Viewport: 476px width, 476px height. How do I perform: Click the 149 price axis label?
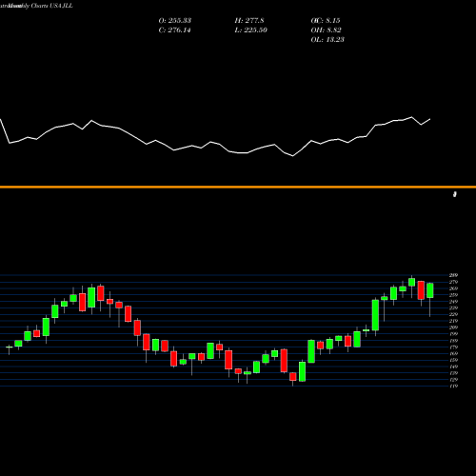(453, 367)
